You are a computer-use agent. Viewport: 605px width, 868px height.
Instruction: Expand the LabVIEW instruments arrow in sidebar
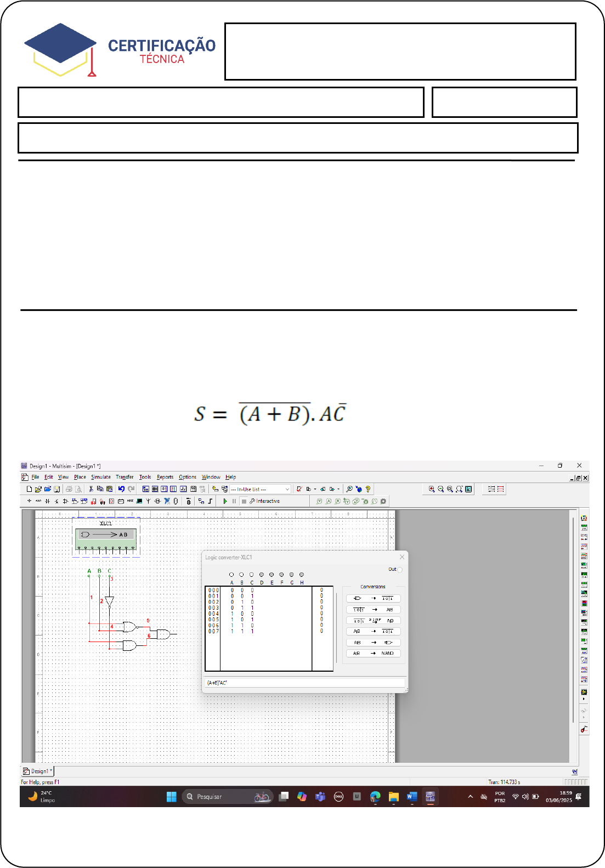584,699
